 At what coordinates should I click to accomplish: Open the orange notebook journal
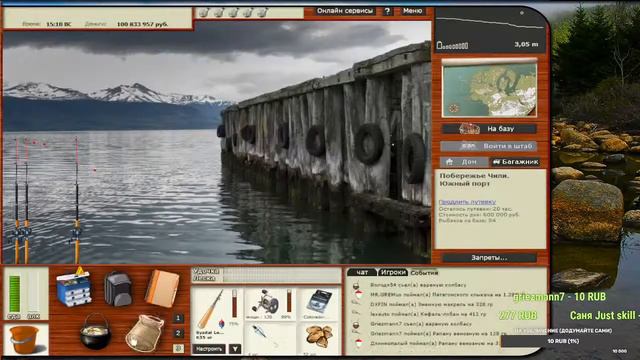[x=162, y=289]
